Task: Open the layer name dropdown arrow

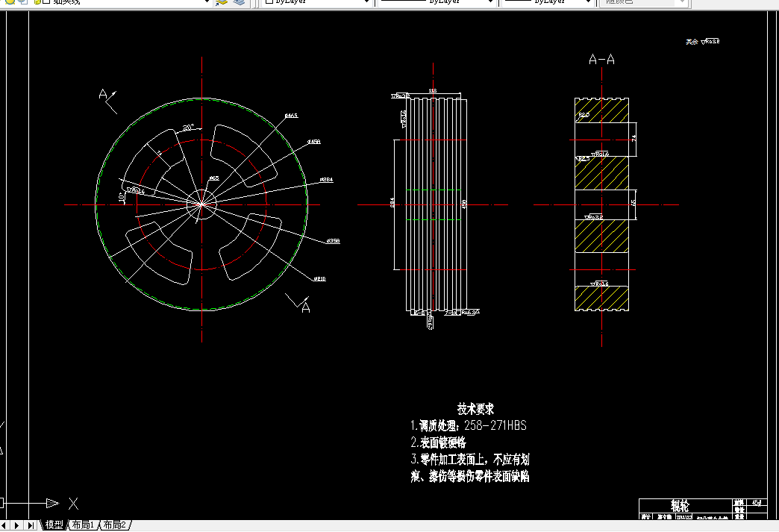Action: pyautogui.click(x=207, y=2)
